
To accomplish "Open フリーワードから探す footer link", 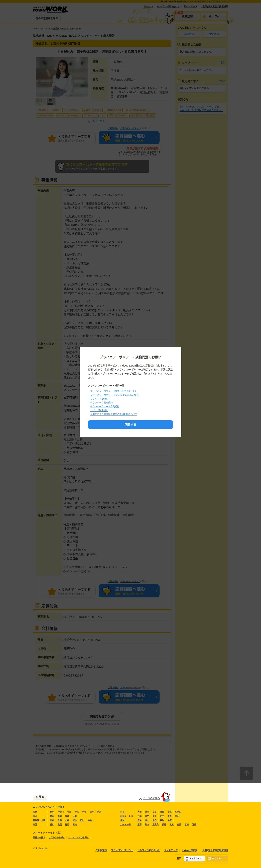I will (78, 837).
